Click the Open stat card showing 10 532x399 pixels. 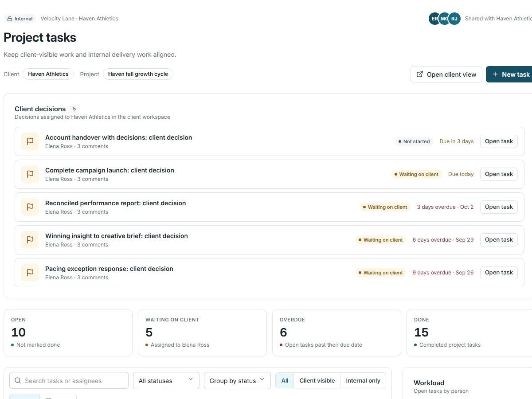(x=68, y=332)
